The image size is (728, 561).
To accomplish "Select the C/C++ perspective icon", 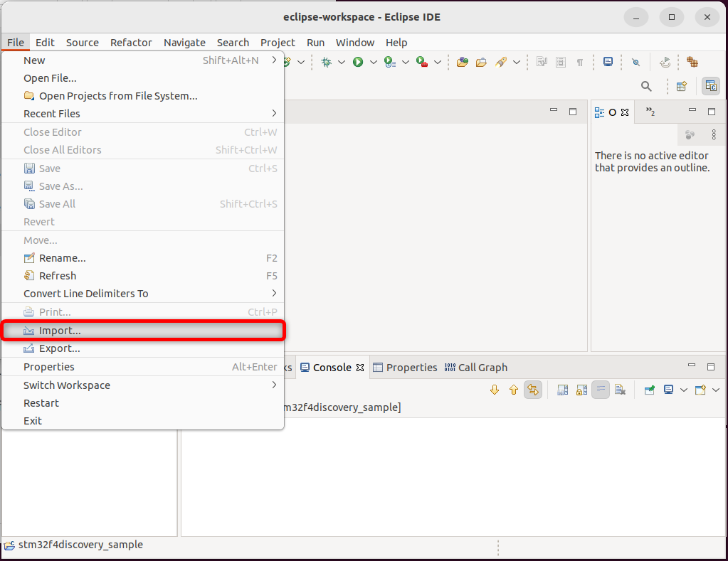I will click(x=710, y=86).
